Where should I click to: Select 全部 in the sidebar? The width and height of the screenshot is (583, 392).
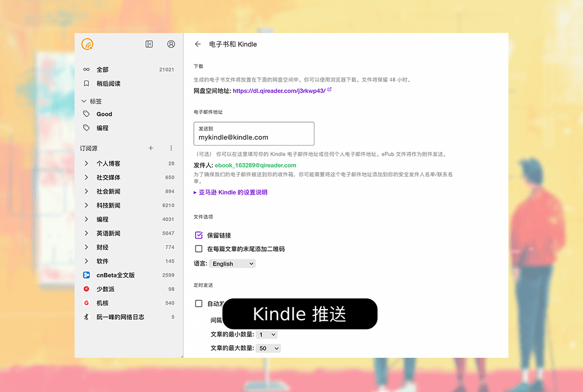click(x=103, y=70)
